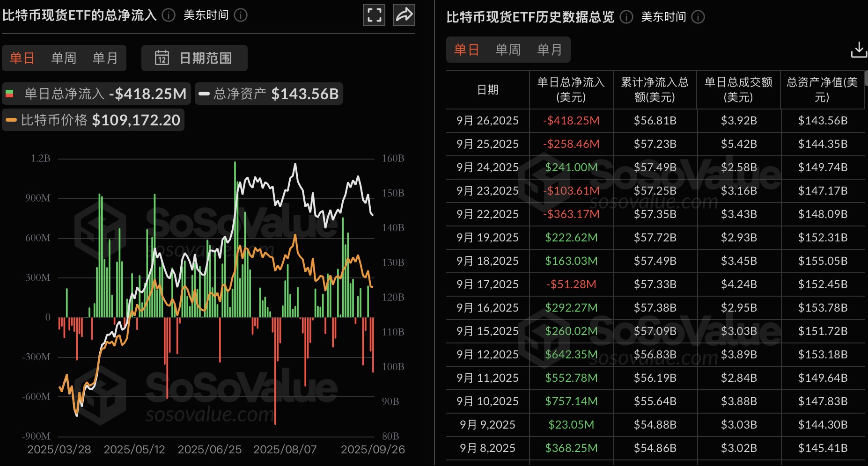Click info icon beside 比特币现货ETF历史数据总览 title
Screen dimensions: 868x466
(626, 17)
